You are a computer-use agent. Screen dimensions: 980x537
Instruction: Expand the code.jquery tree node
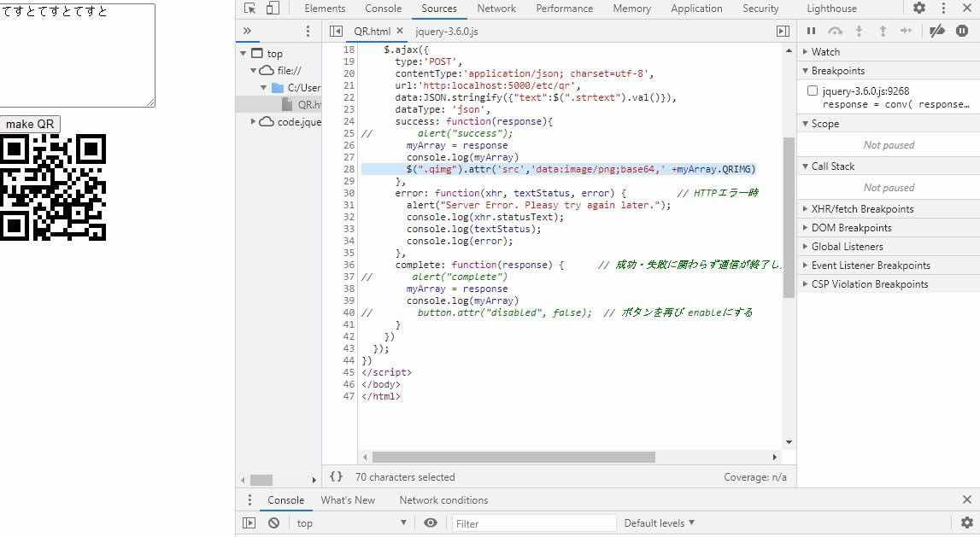click(x=253, y=121)
